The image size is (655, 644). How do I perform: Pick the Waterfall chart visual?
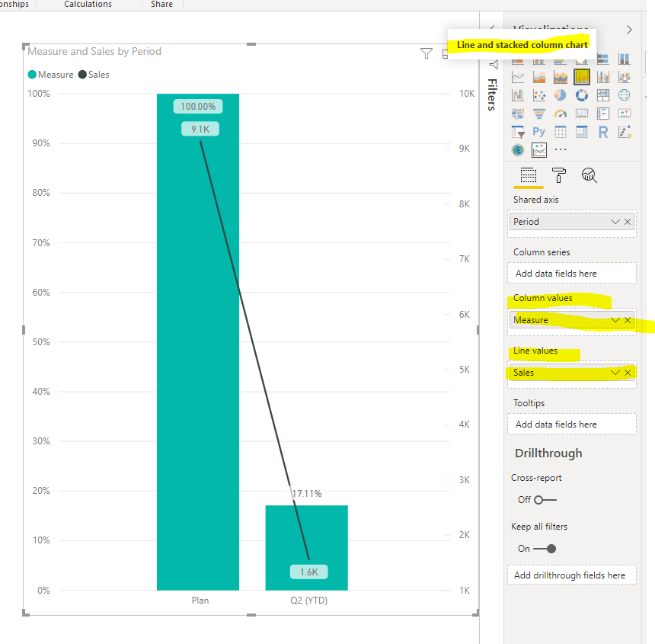click(x=518, y=95)
